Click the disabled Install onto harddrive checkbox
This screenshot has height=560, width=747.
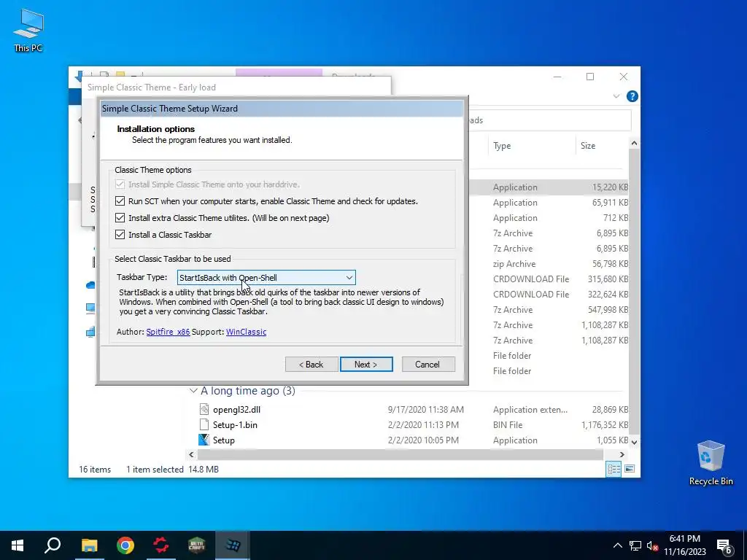tap(120, 184)
